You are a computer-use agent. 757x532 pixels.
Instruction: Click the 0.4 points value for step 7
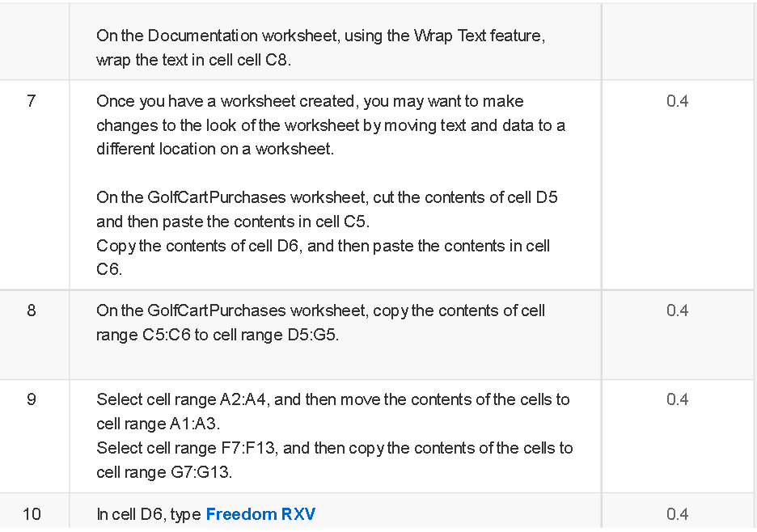tap(678, 101)
